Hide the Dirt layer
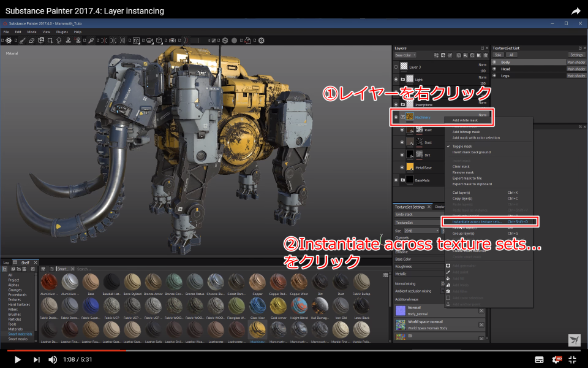588x368 pixels. click(x=402, y=155)
